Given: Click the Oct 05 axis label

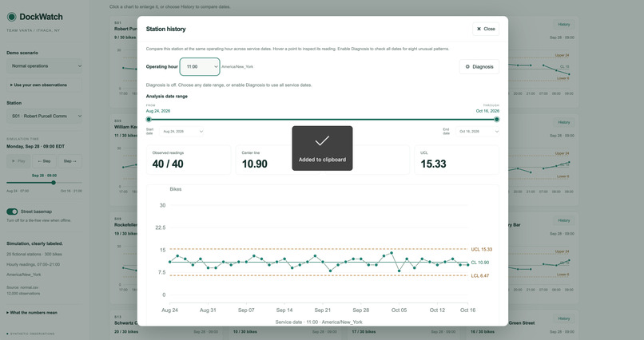Looking at the screenshot, I should coord(399,310).
